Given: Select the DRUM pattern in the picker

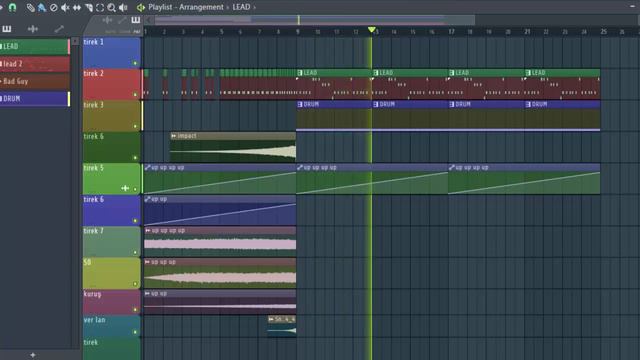Looking at the screenshot, I should click(35, 99).
